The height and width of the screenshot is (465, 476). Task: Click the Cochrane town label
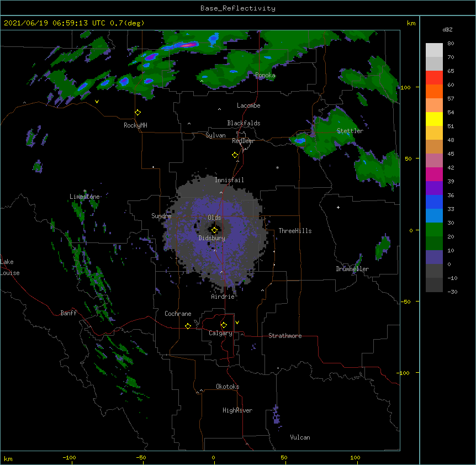click(x=178, y=314)
